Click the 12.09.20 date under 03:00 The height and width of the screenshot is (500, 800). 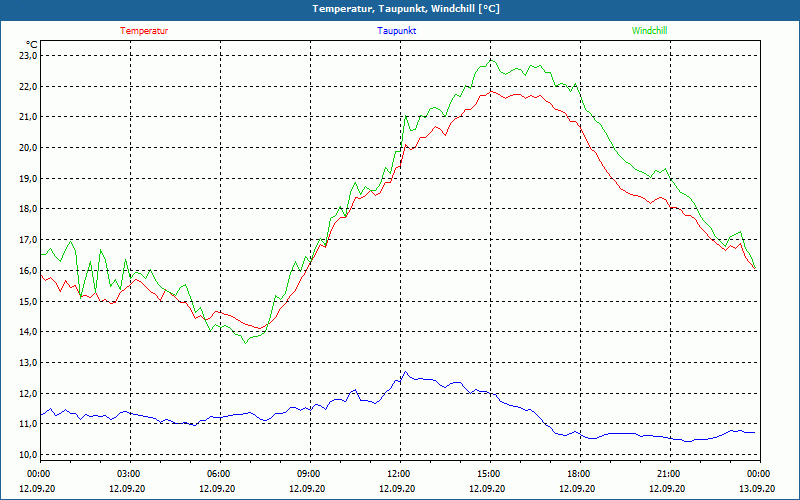(x=127, y=488)
